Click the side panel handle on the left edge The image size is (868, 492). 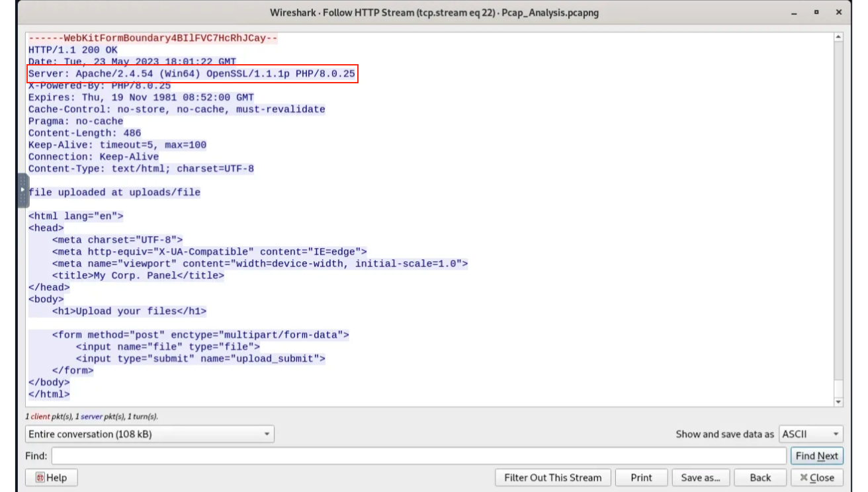coord(23,190)
